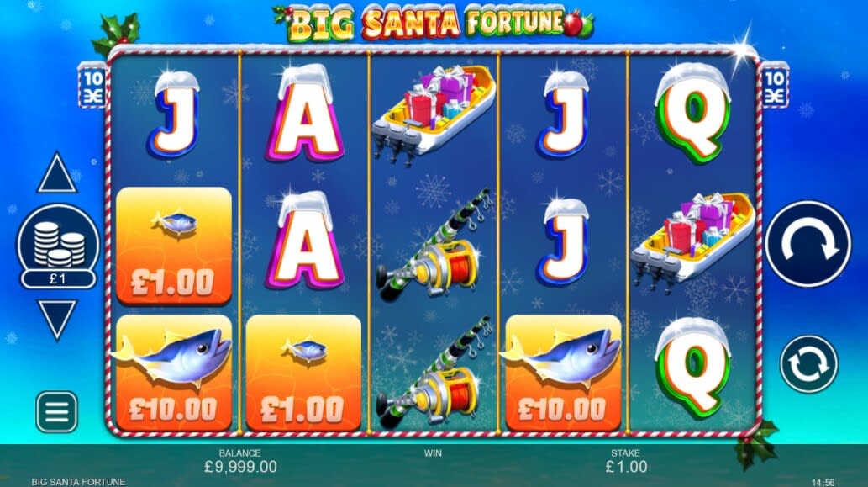Select the £10.00 fish on reel one

(174, 373)
